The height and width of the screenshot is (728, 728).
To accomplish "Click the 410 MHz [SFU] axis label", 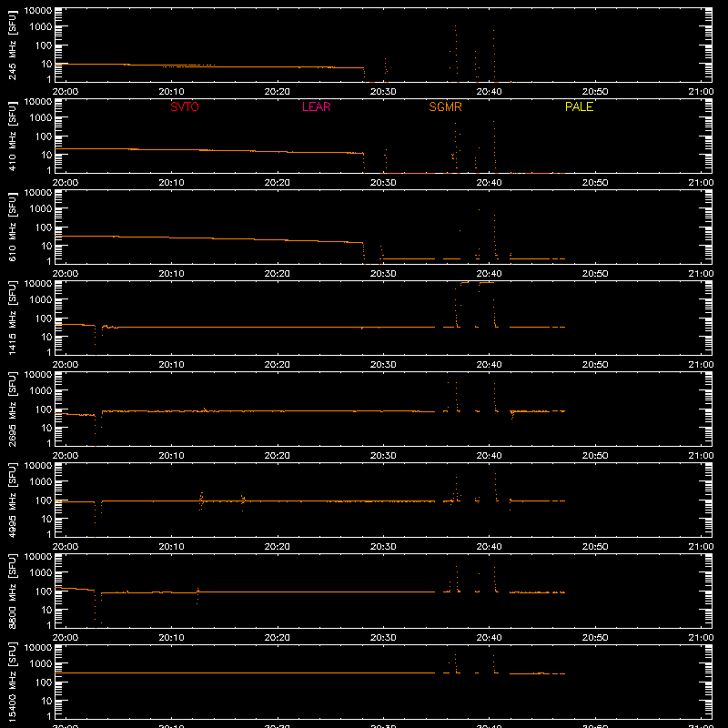I will coord(13,136).
